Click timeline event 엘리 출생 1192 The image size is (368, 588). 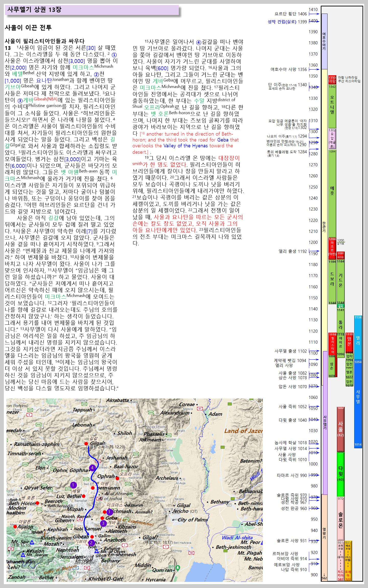click(x=293, y=251)
